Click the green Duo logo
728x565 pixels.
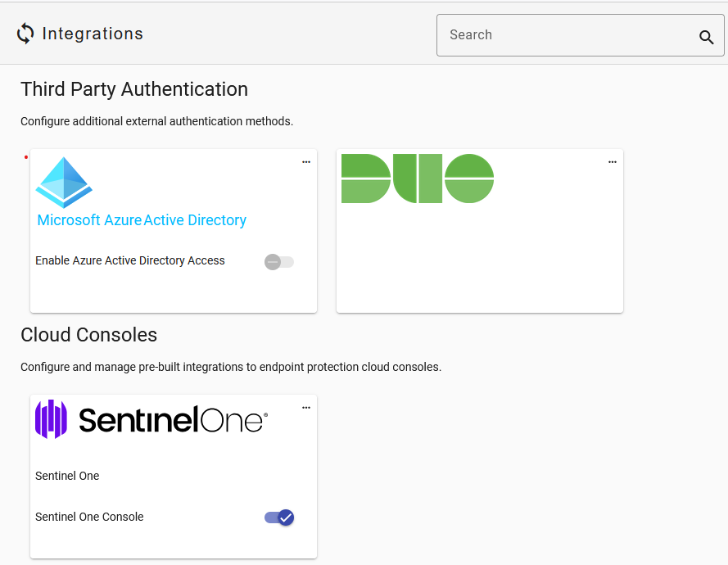417,179
